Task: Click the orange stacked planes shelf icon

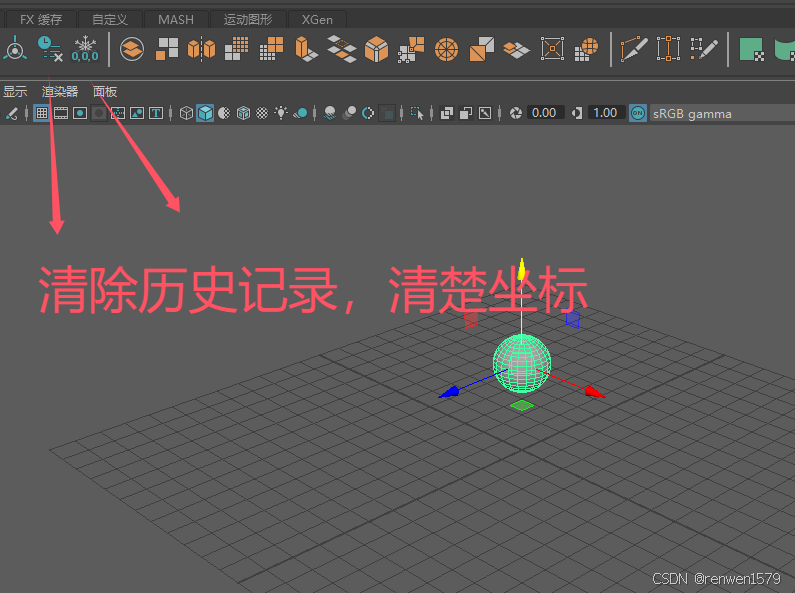Action: pyautogui.click(x=516, y=50)
